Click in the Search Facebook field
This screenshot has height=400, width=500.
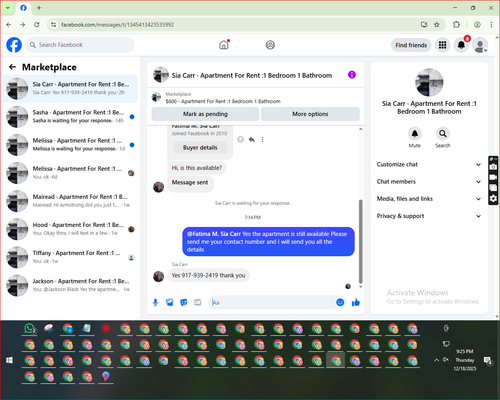point(80,45)
